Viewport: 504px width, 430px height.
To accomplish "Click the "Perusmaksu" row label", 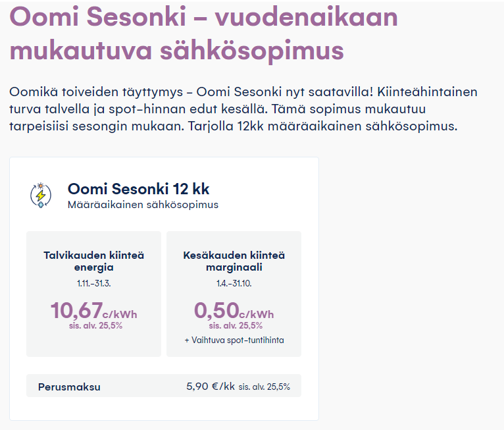I will pos(69,387).
